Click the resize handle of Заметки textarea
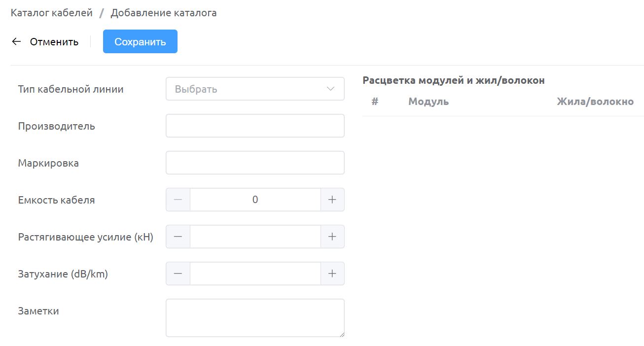The width and height of the screenshot is (644, 346). [341, 334]
